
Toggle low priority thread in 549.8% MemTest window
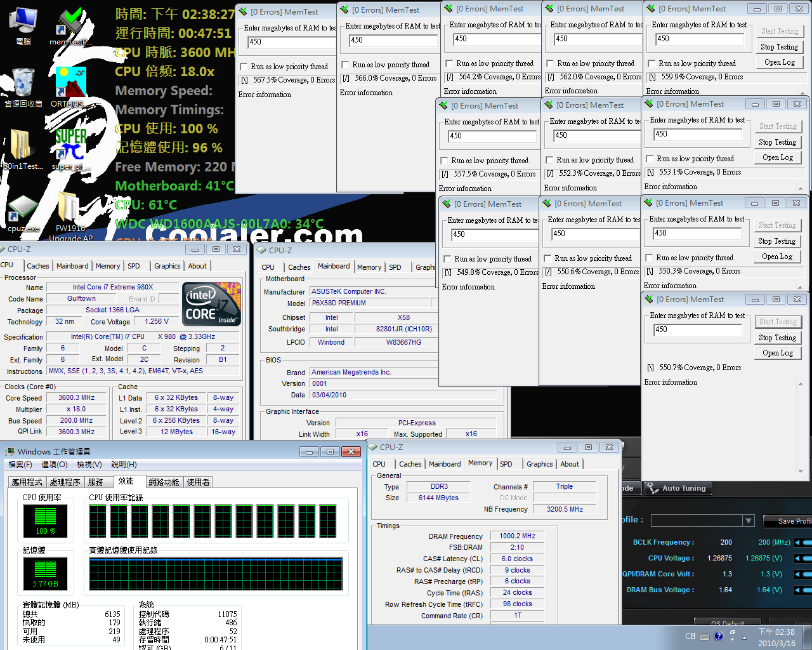tap(447, 259)
